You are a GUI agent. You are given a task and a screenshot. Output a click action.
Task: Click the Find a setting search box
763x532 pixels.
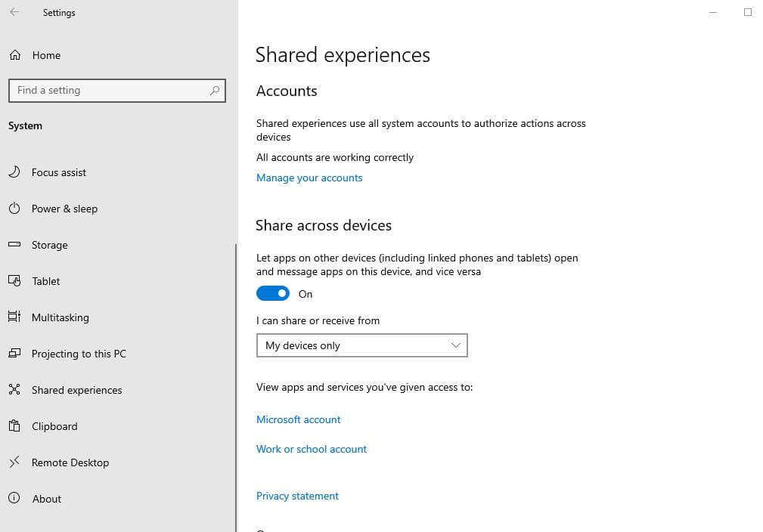click(110, 91)
